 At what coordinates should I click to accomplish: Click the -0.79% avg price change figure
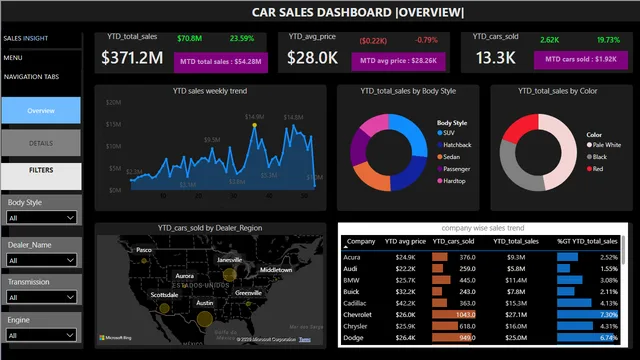click(426, 40)
